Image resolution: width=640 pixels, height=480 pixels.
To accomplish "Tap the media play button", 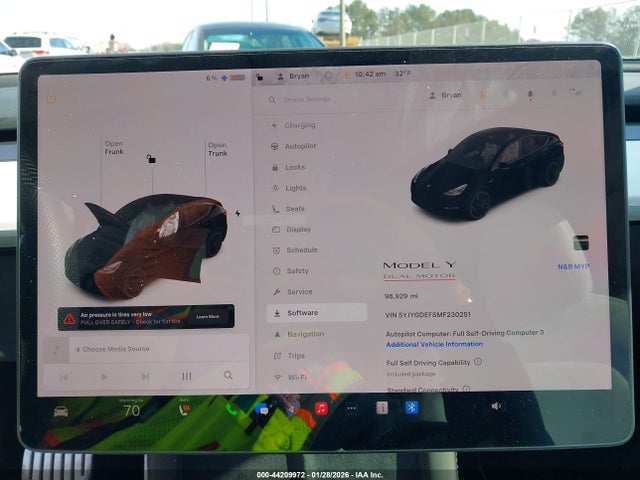I will click(104, 377).
